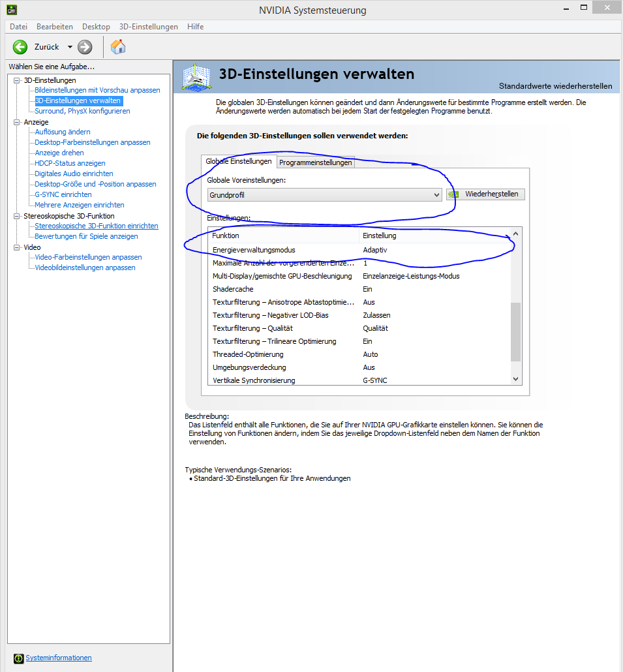Click the G-SYNC setting value
Viewport: 623px width, 672px height.
[375, 380]
